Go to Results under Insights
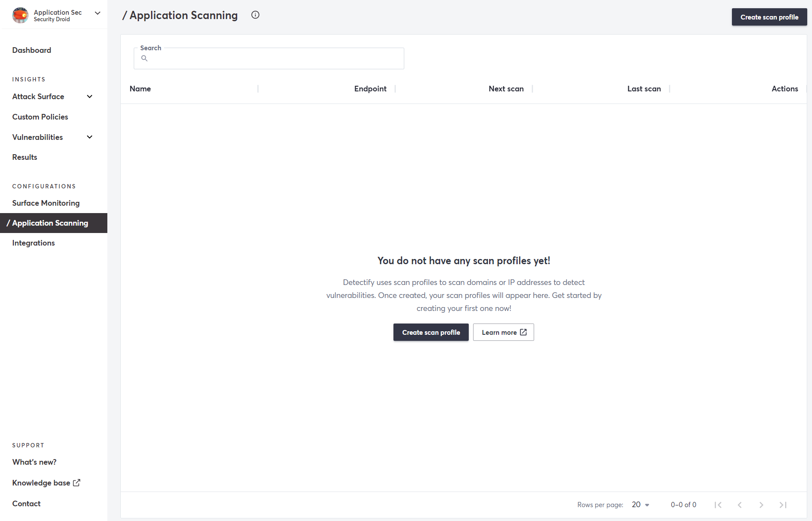The image size is (812, 521). (24, 157)
